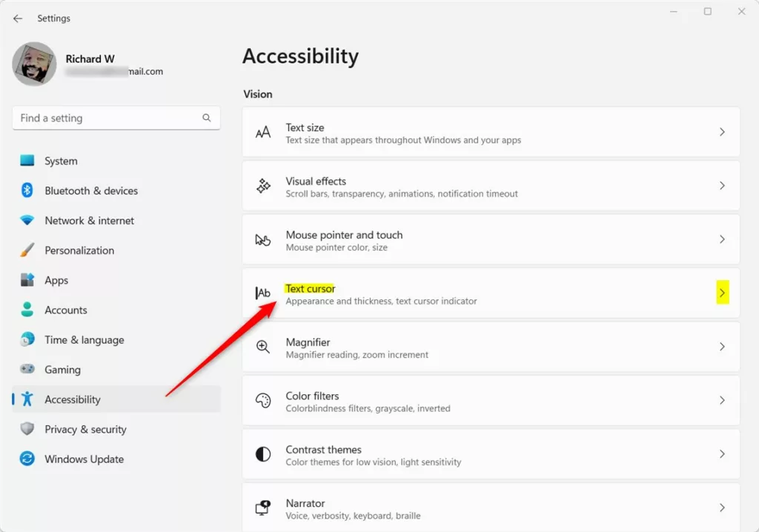
Task: Open Network & internet settings
Action: click(x=89, y=221)
